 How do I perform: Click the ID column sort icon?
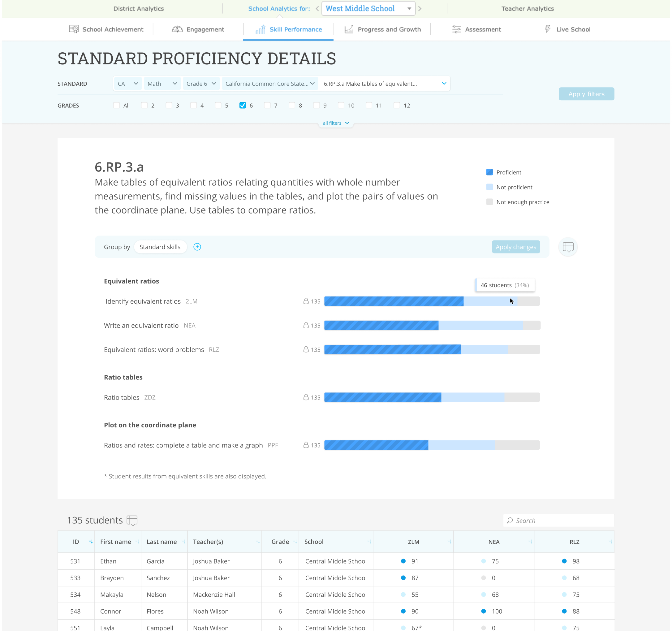(x=90, y=542)
